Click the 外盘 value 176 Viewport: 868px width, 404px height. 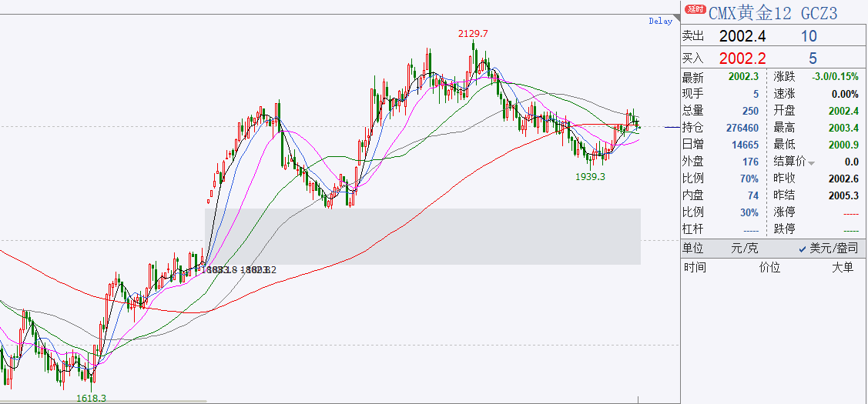751,162
